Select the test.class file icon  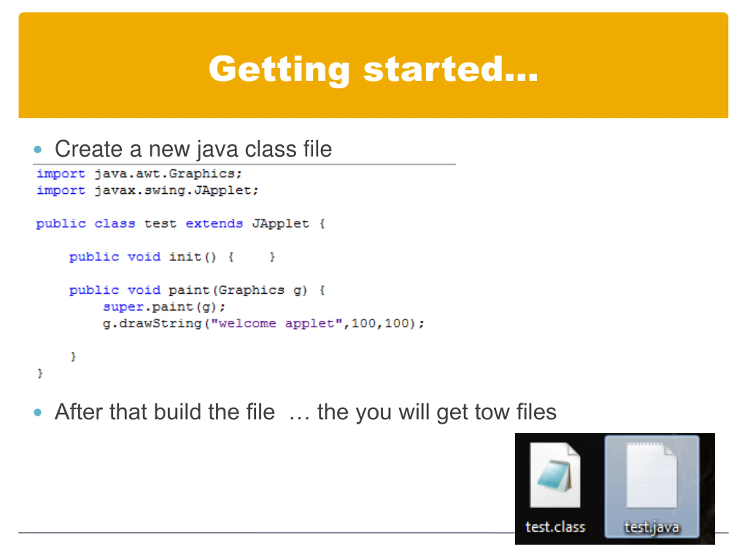[555, 475]
